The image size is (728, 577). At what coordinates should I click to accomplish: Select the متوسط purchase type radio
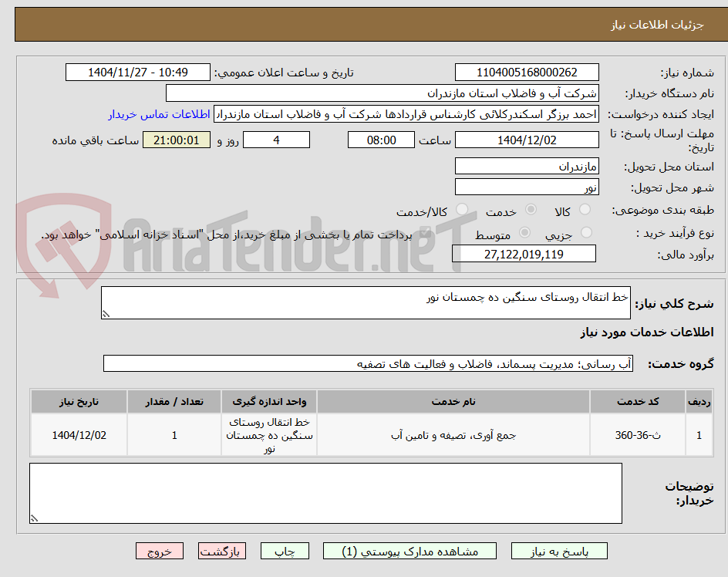[x=524, y=232]
